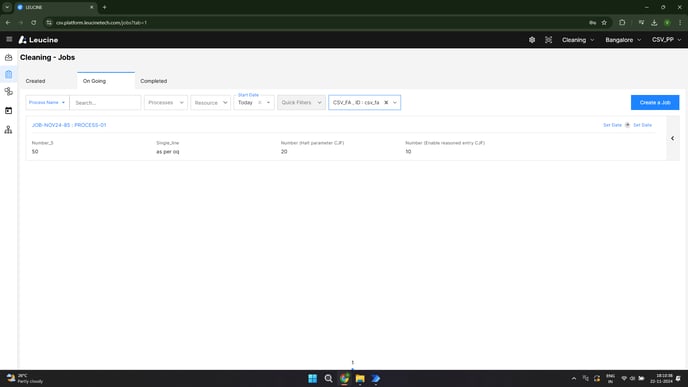Screen dimensions: 688x387
Task: Click the Enable reasoned entry value 10
Action: 408,152
